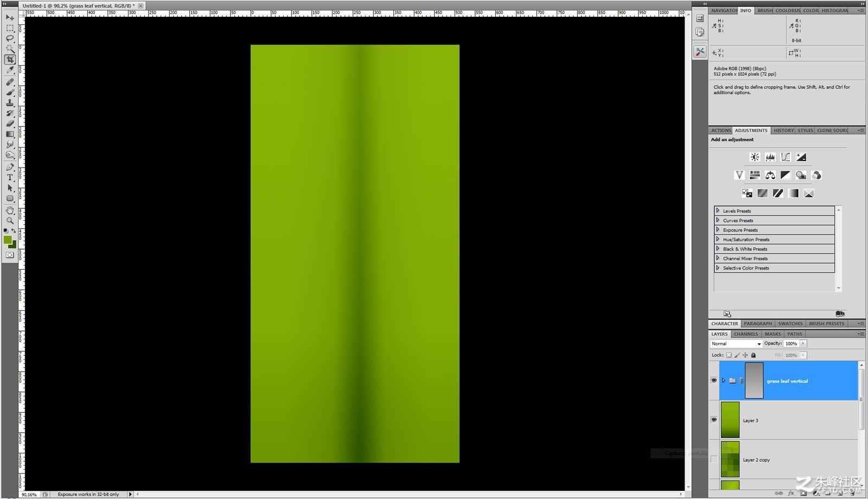
Task: Add an Exposure adjustment
Action: click(801, 157)
